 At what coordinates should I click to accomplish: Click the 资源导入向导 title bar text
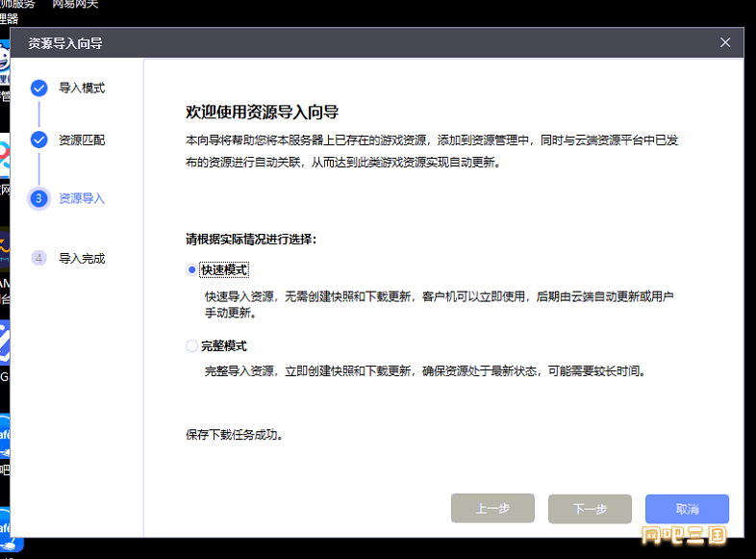[x=65, y=43]
